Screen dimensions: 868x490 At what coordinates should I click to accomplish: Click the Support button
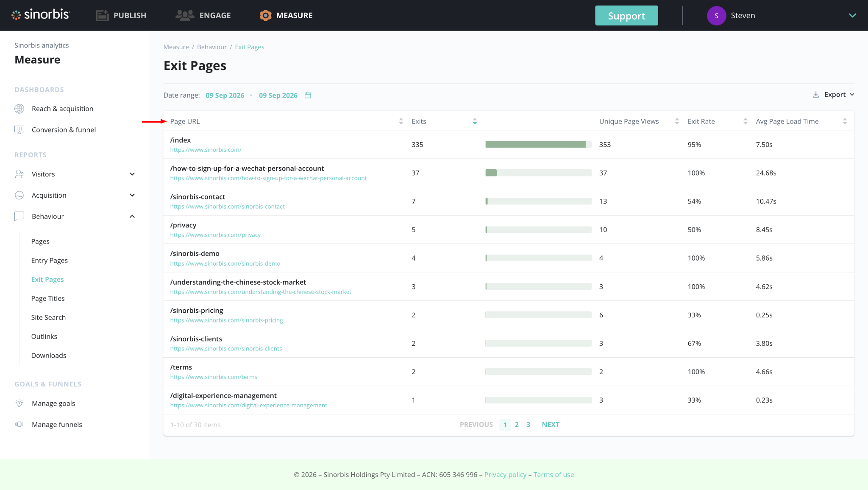click(626, 16)
